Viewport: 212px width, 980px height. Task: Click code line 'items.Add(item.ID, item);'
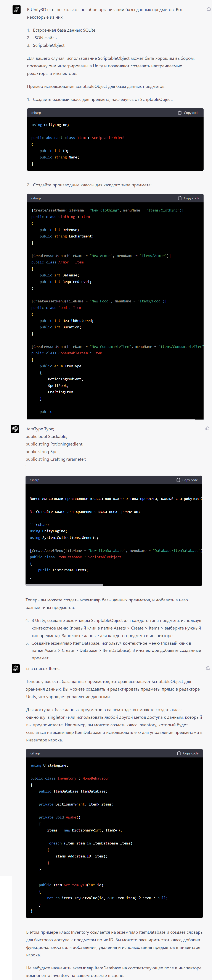click(x=81, y=856)
